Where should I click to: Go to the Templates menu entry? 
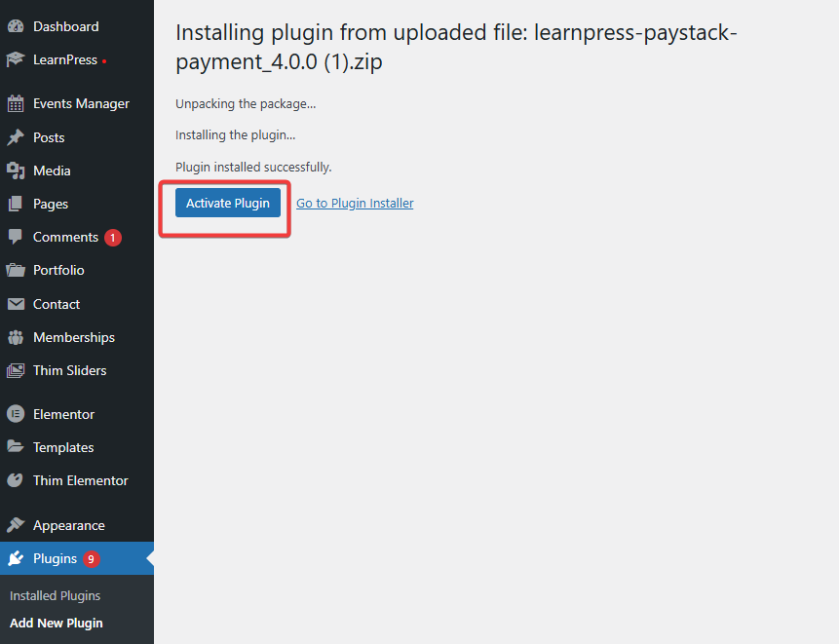63,447
